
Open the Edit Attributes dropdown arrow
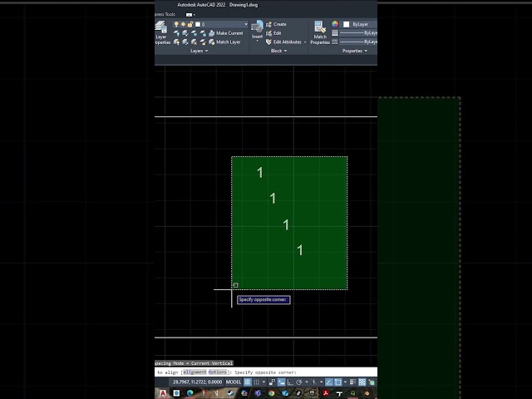pos(305,42)
